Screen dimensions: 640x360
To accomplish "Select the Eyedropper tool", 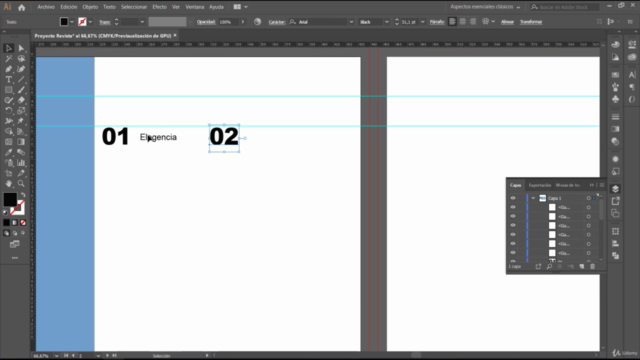I will click(x=9, y=152).
